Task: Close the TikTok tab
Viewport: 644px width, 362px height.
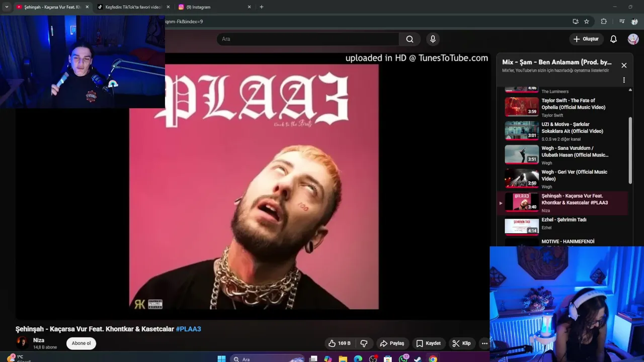Action: pos(168,7)
